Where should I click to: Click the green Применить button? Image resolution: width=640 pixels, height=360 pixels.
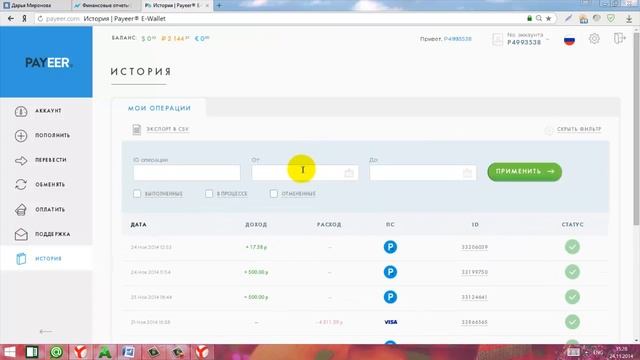[x=524, y=171]
